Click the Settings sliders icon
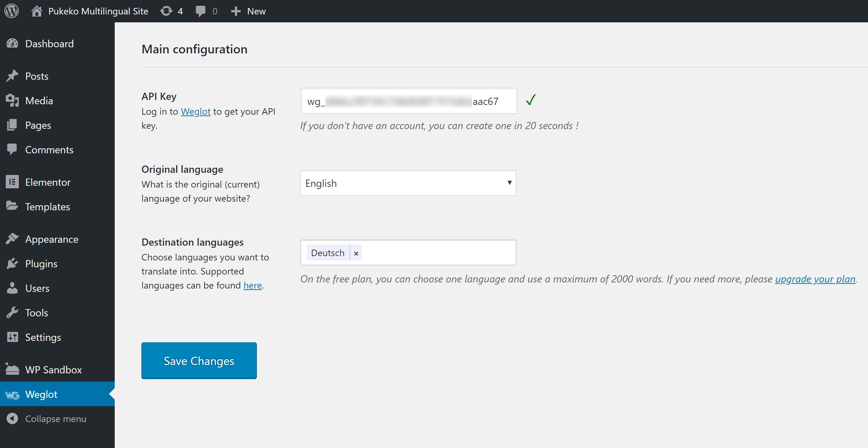 [12, 337]
